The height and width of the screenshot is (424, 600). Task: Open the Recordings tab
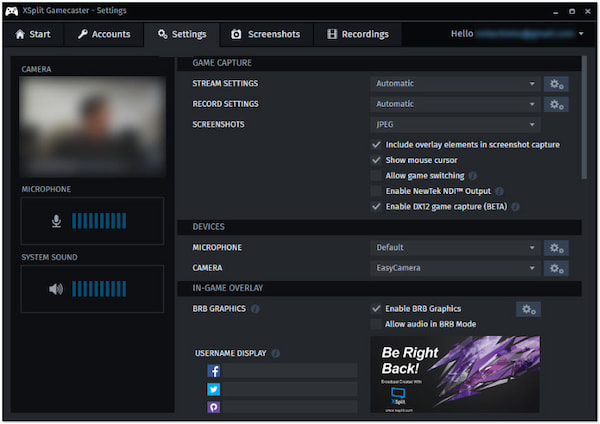[x=358, y=34]
